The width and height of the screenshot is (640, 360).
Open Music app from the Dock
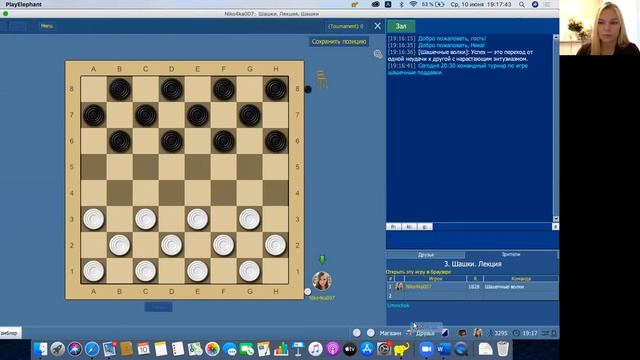pyautogui.click(x=315, y=349)
